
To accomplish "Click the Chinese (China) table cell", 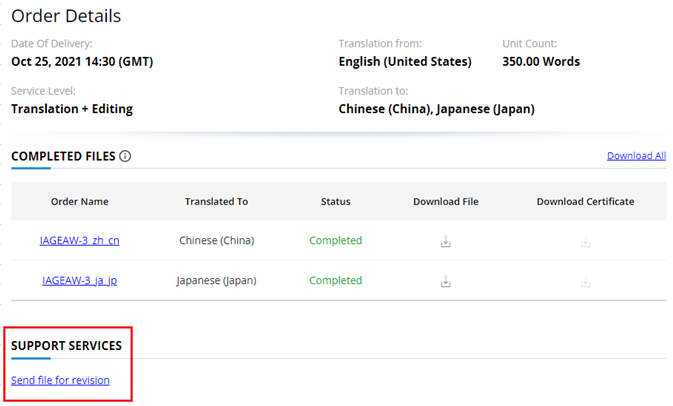I will coord(216,241).
